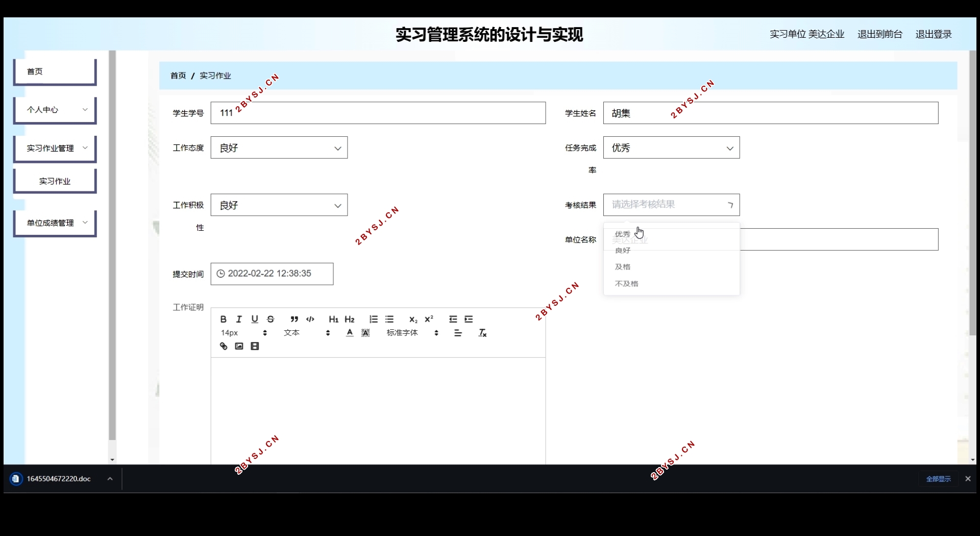Click 退出到前台 in the header
This screenshot has height=536, width=980.
pos(880,34)
